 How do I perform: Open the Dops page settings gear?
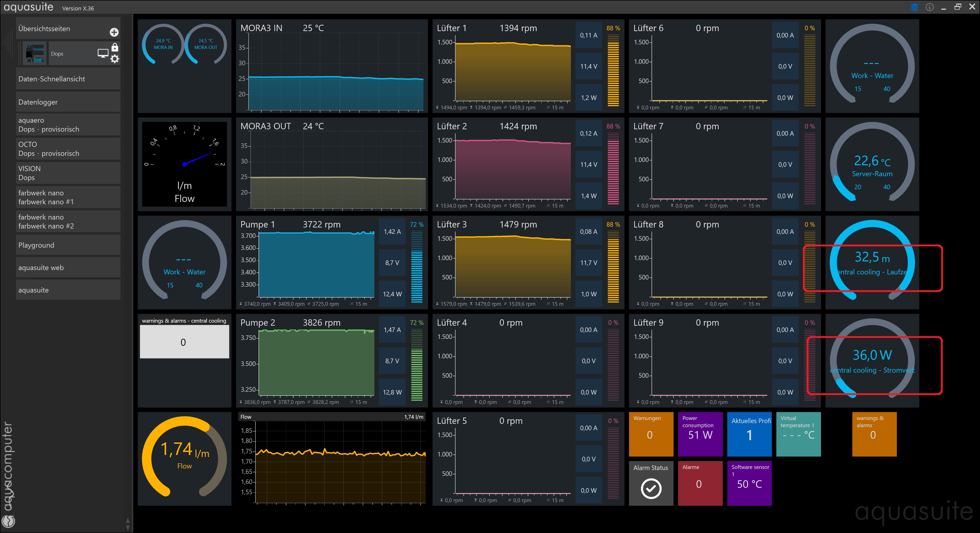tap(115, 59)
